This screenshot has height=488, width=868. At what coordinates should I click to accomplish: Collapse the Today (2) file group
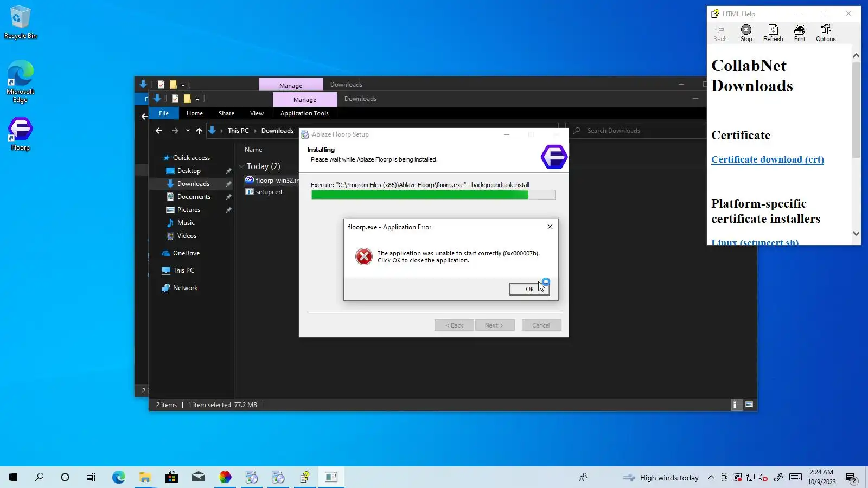[241, 166]
